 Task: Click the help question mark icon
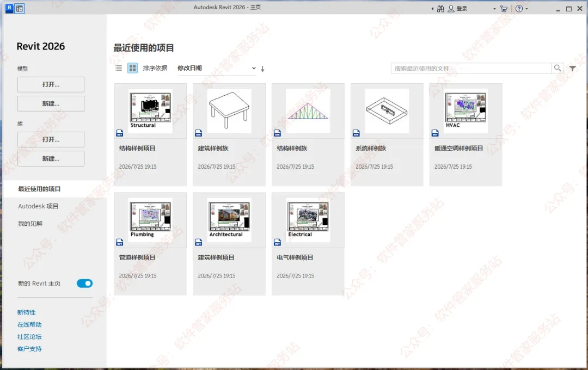(x=519, y=9)
